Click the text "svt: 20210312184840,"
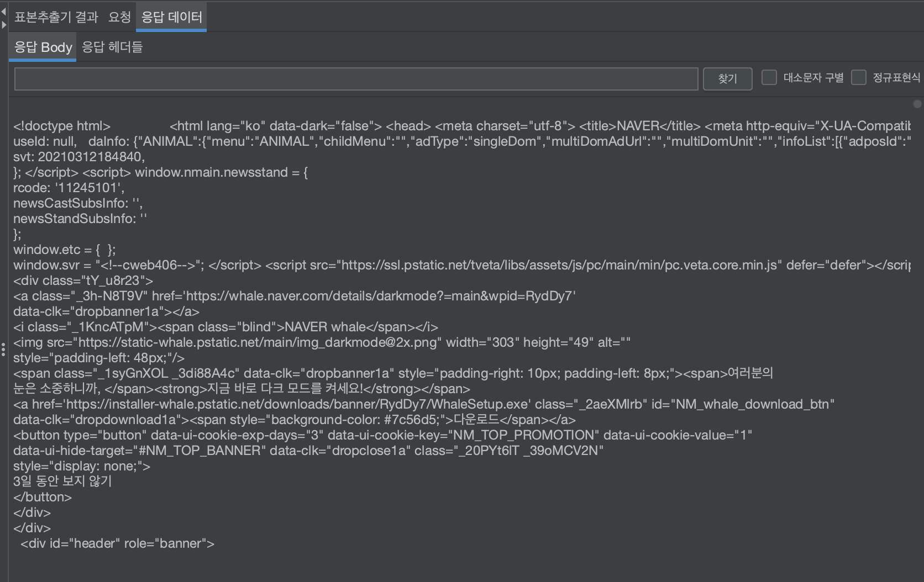The image size is (924, 582). click(x=79, y=157)
